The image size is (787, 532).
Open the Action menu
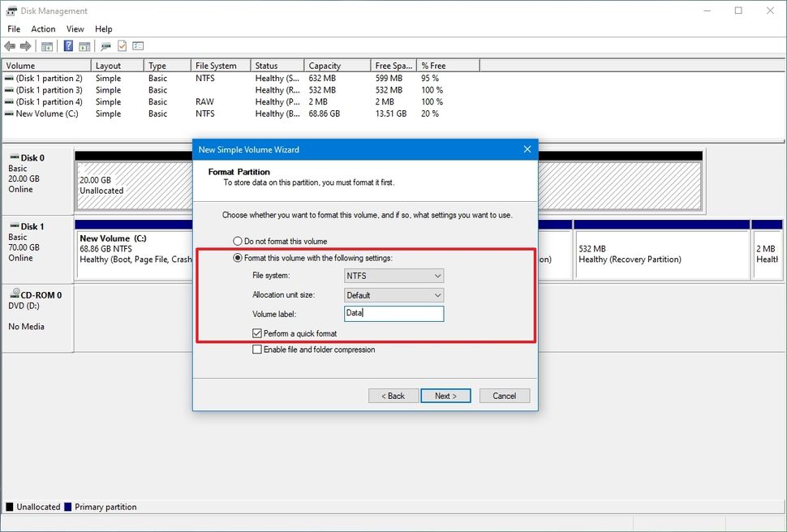(43, 28)
